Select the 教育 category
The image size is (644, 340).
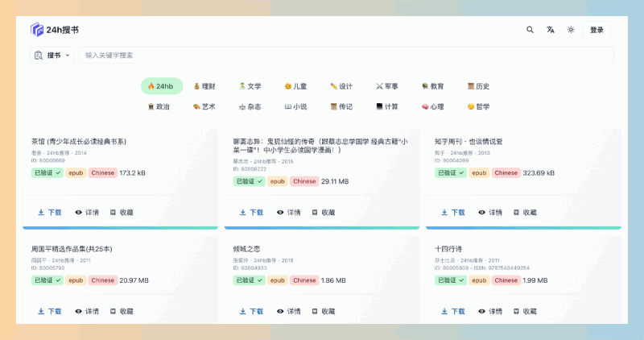tap(432, 86)
